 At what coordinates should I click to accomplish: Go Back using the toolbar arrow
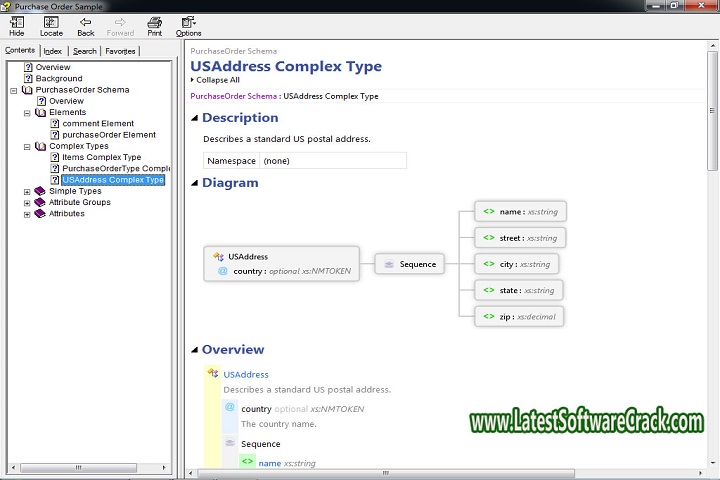pos(85,22)
